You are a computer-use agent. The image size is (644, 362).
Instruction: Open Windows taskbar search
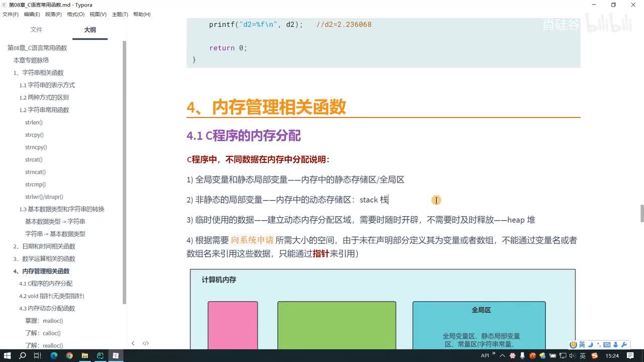[23, 355]
